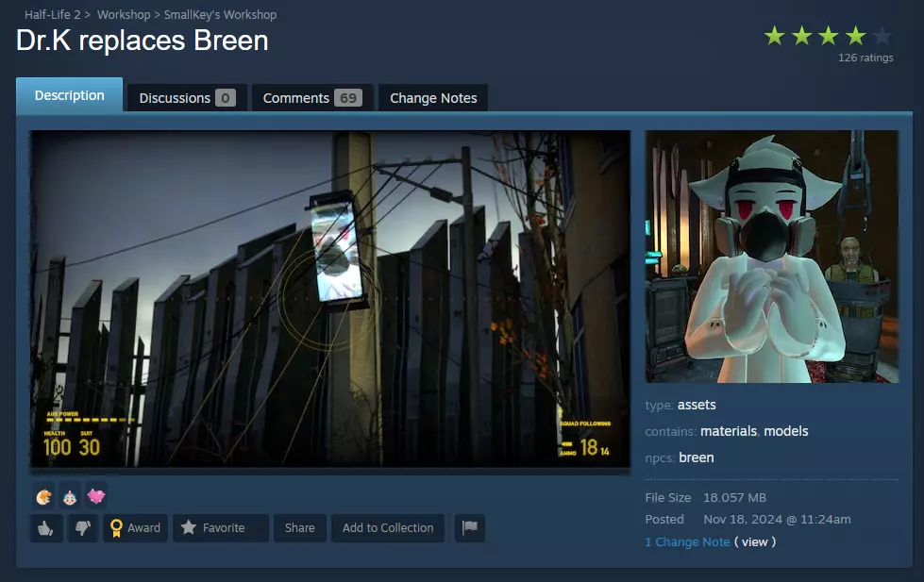The height and width of the screenshot is (582, 924).
Task: Navigate to Workshop breadcrumb link
Action: pos(124,15)
